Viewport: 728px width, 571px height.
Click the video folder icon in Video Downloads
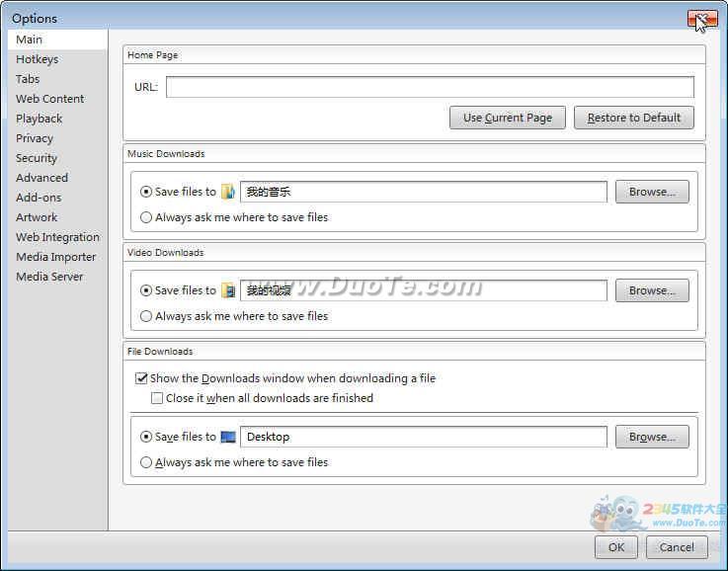(x=228, y=290)
